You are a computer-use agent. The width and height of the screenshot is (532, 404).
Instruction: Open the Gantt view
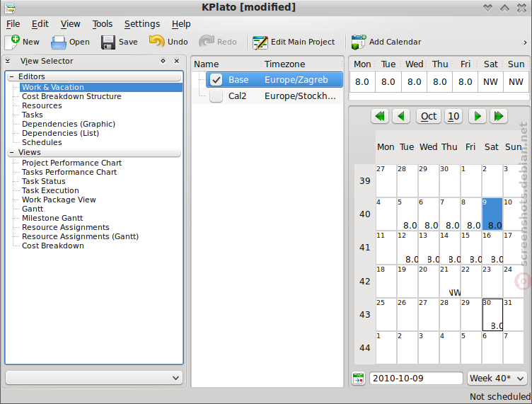pyautogui.click(x=33, y=209)
